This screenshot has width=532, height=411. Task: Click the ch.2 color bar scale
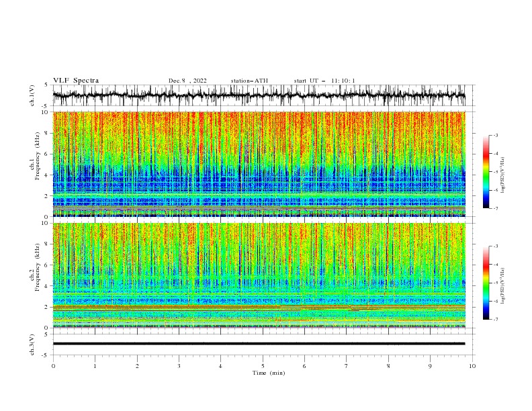pos(486,283)
